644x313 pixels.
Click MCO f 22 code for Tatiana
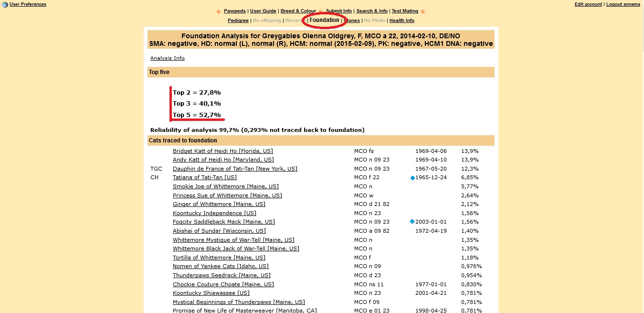tap(367, 177)
